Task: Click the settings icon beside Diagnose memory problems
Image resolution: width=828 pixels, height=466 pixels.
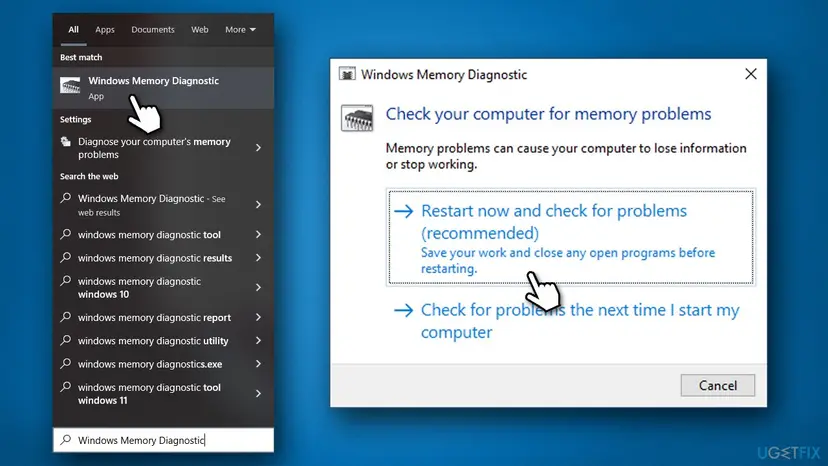Action: (65, 142)
